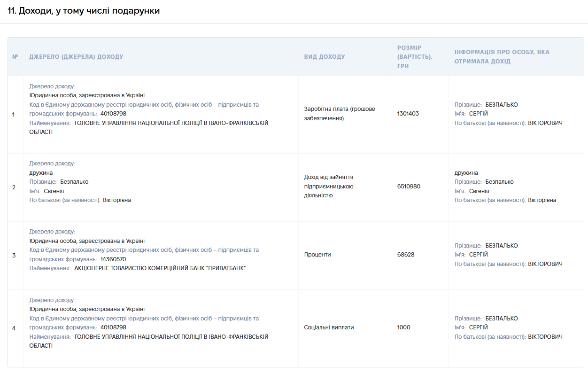
Task: Click recipient name 'СЕРГІЙ' in row 1
Action: 479,114
